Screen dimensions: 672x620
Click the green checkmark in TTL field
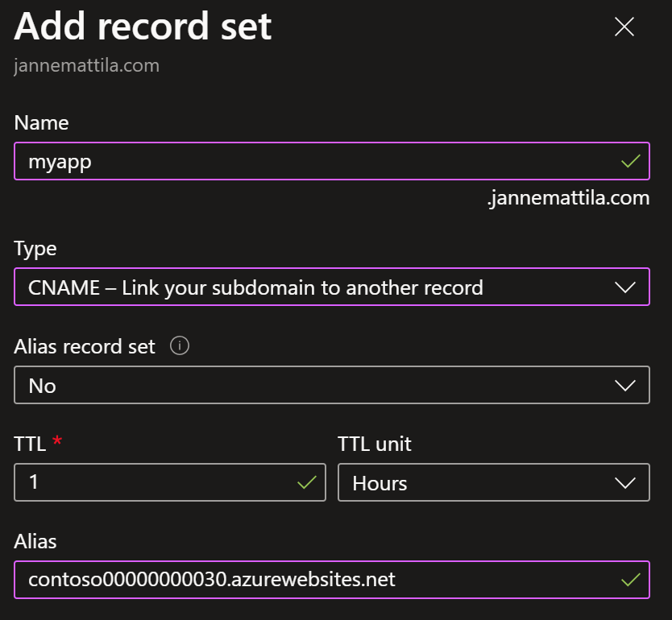click(x=307, y=482)
